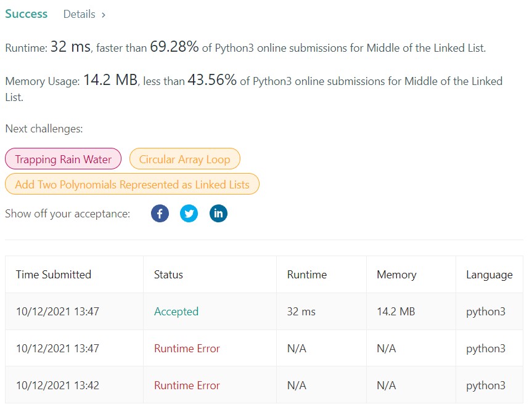Open Runtime Error submission at 13:42
Screen dimensions: 532x420
pyautogui.click(x=187, y=386)
